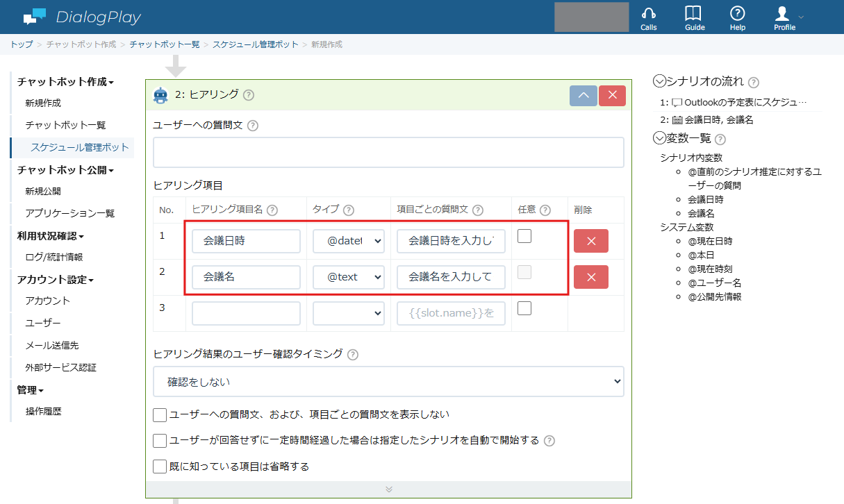Open ログ/統計情報 in sidebar
This screenshot has height=504, width=844.
coord(54,257)
